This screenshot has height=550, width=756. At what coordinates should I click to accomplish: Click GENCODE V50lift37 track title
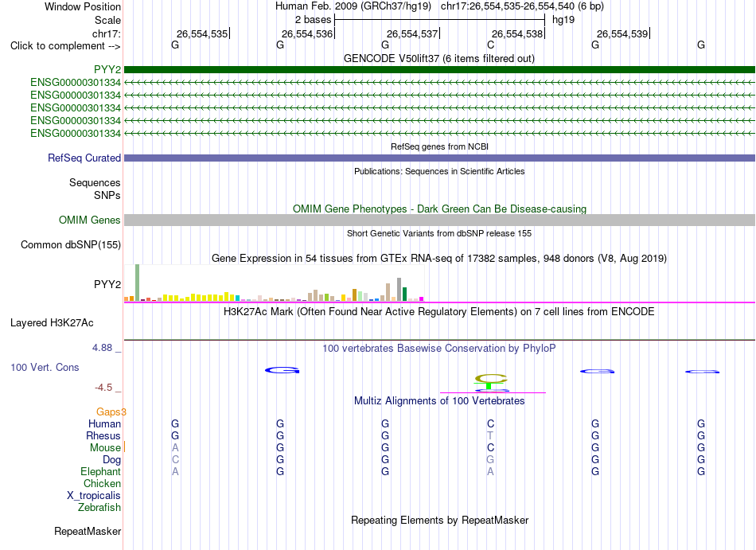(x=439, y=59)
